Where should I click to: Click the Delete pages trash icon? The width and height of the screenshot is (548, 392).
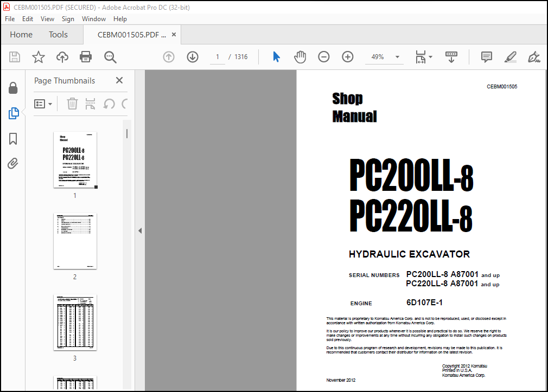tap(72, 104)
